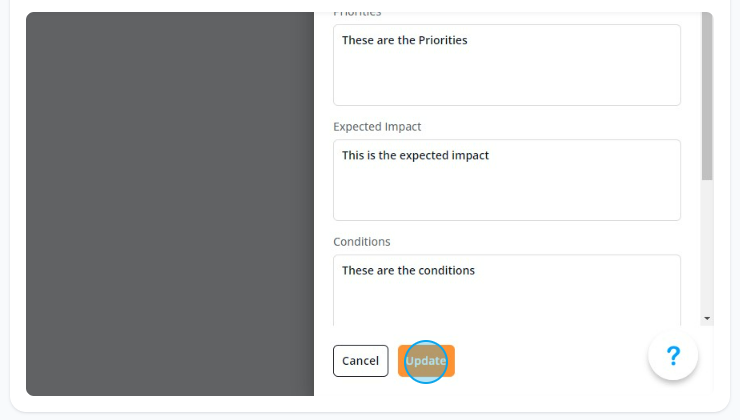Place cursor in "These are the conditions" text
The height and width of the screenshot is (420, 740).
(x=408, y=270)
